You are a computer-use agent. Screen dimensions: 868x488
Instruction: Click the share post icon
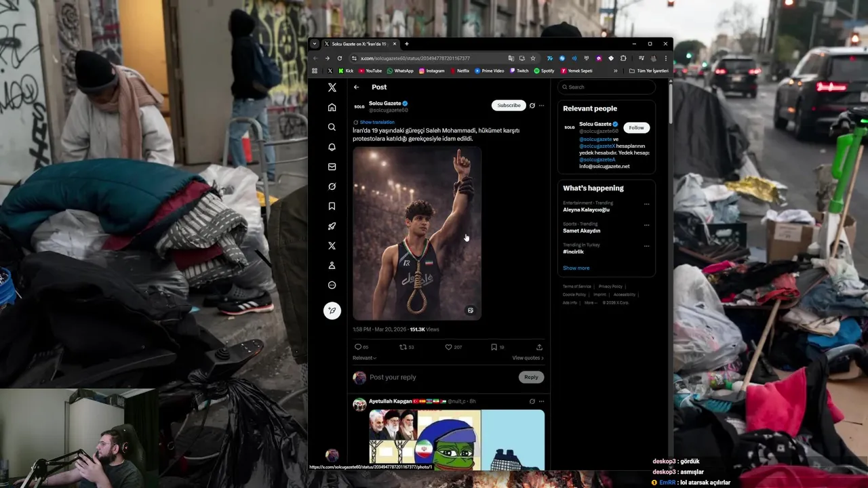pyautogui.click(x=539, y=347)
